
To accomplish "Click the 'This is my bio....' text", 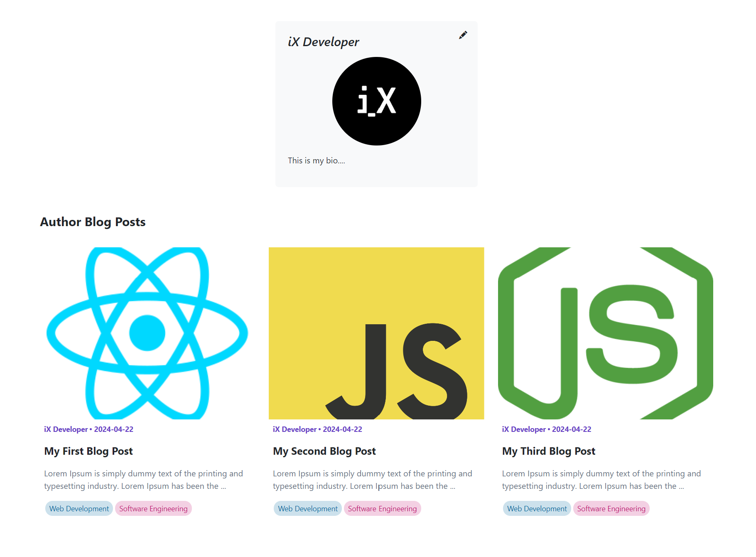I will (317, 161).
